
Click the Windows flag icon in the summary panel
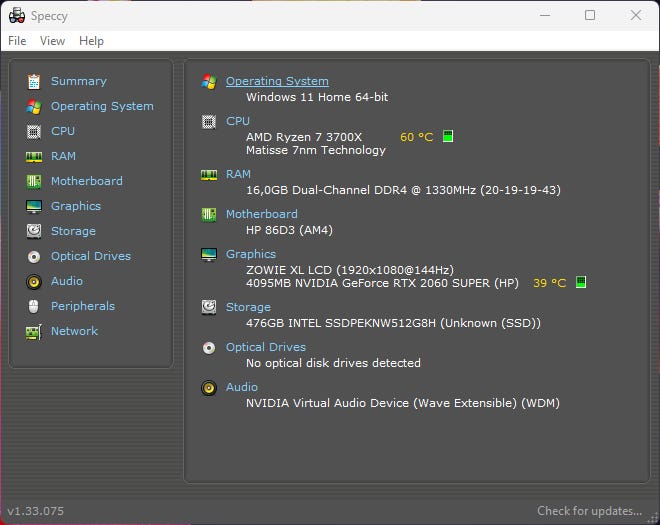(209, 81)
